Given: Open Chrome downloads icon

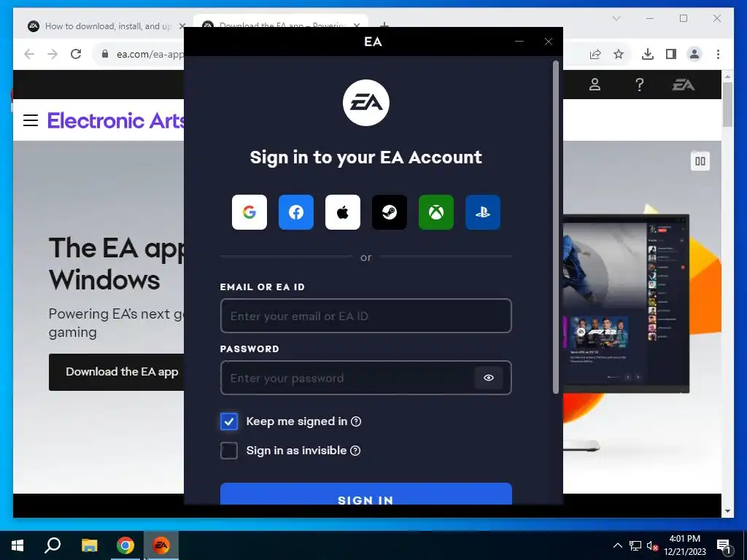Looking at the screenshot, I should pyautogui.click(x=648, y=54).
